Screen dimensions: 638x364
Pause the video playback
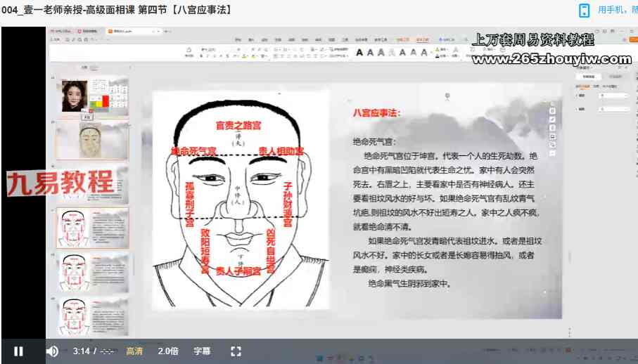(x=18, y=351)
